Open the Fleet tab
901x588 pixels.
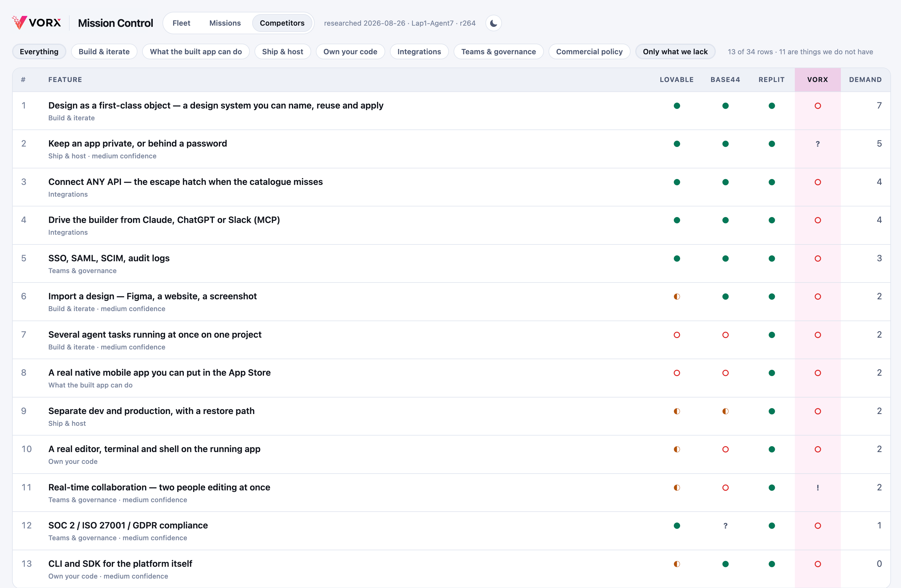tap(181, 23)
